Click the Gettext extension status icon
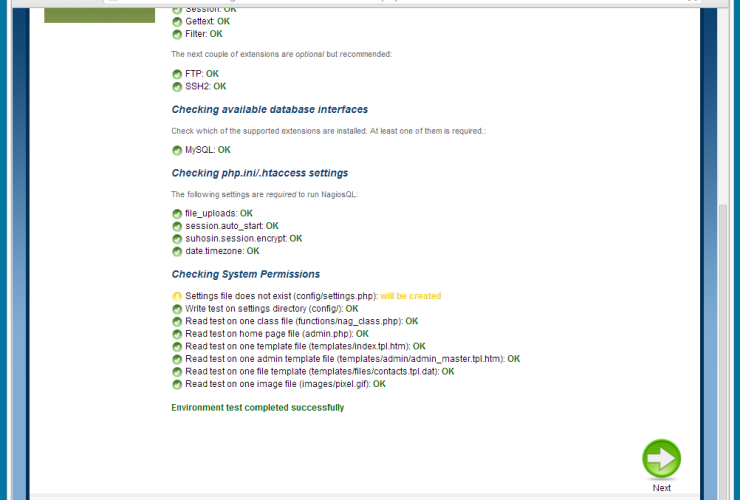 pyautogui.click(x=177, y=21)
